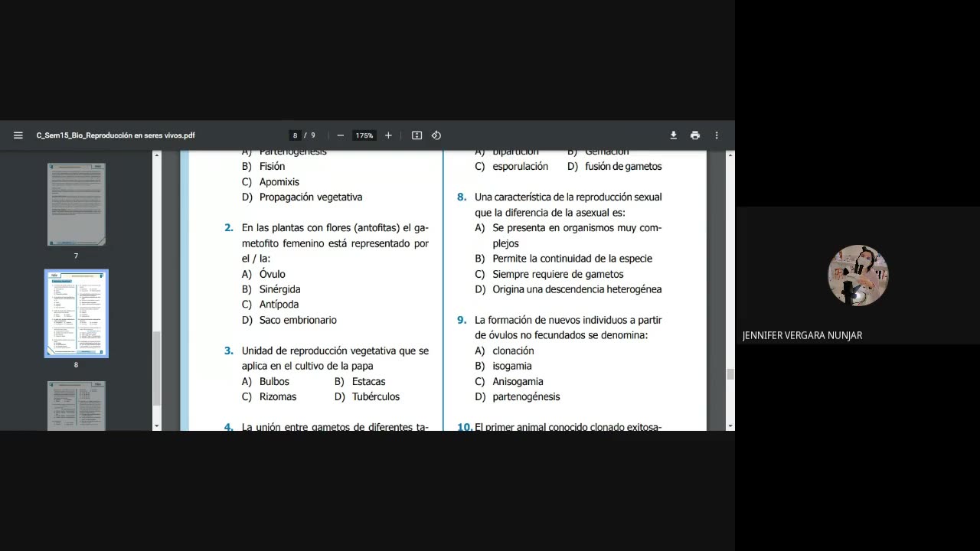Open the partially visible page 9 thumbnail
This screenshot has height=551, width=980.
coord(76,406)
